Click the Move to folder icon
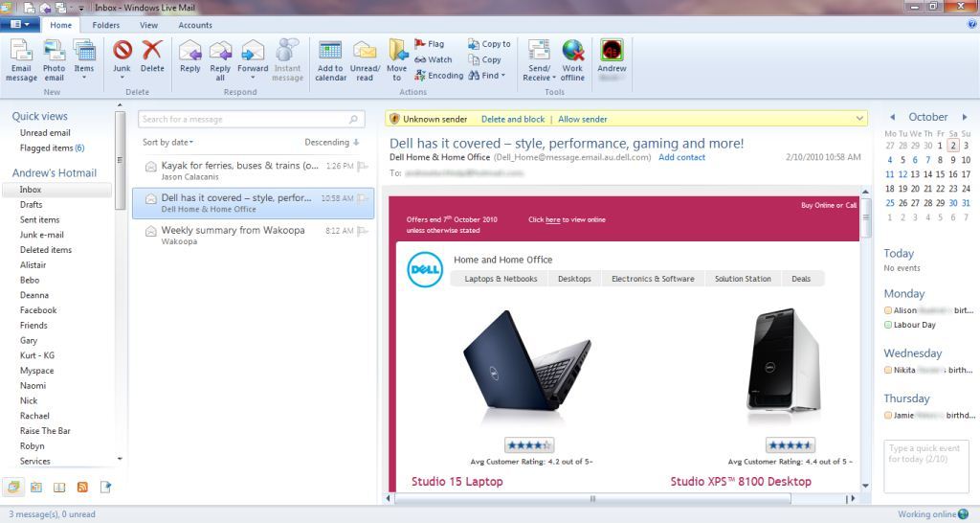The height and width of the screenshot is (523, 980). click(397, 50)
